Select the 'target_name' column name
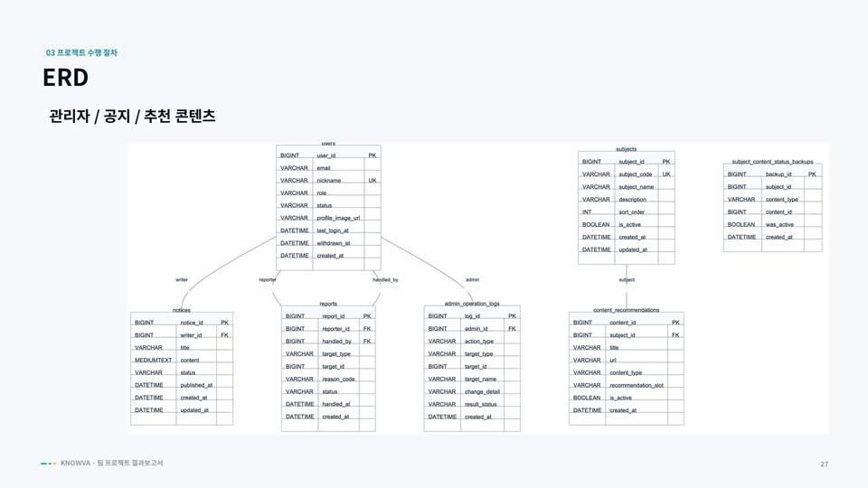 pyautogui.click(x=480, y=379)
